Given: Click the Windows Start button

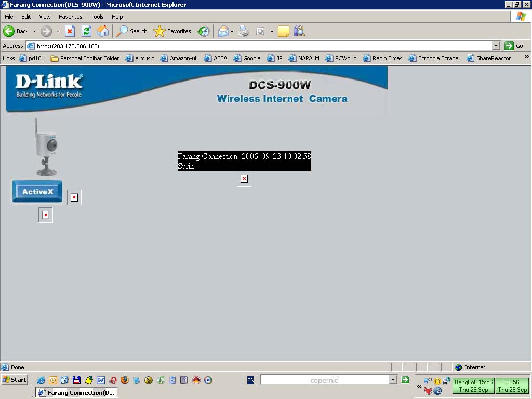Looking at the screenshot, I should (x=15, y=380).
